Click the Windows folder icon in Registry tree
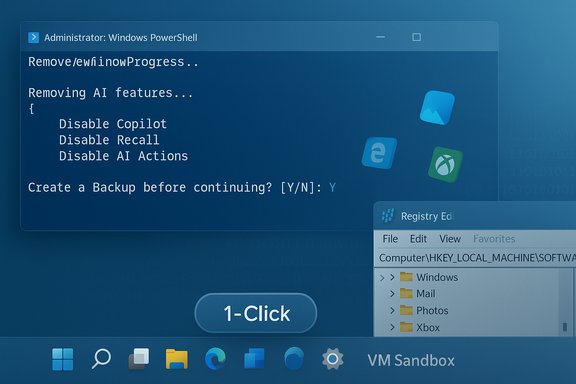 [406, 276]
